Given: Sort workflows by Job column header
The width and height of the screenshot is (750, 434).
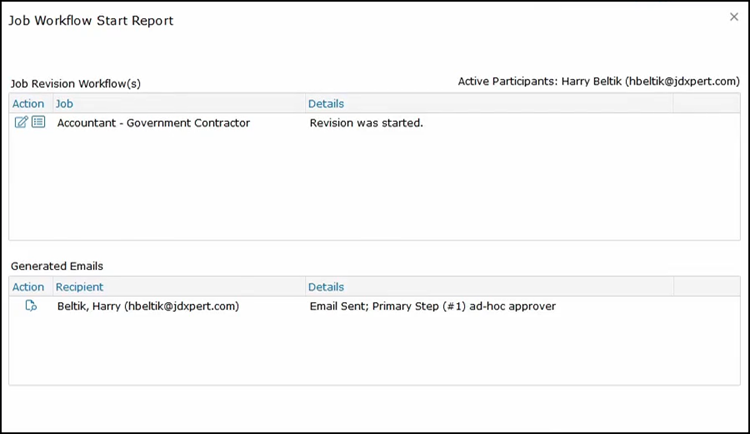Looking at the screenshot, I should pyautogui.click(x=64, y=104).
